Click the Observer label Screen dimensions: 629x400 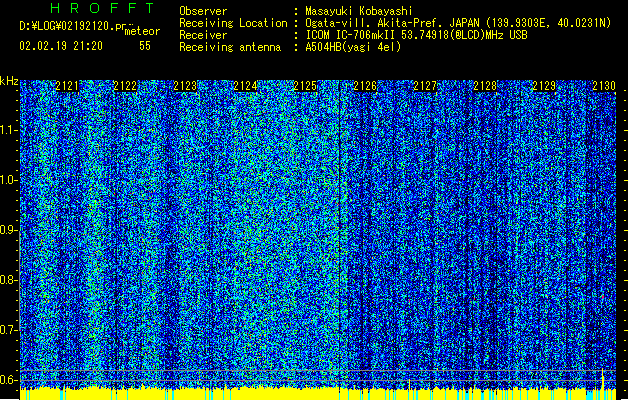pyautogui.click(x=203, y=11)
